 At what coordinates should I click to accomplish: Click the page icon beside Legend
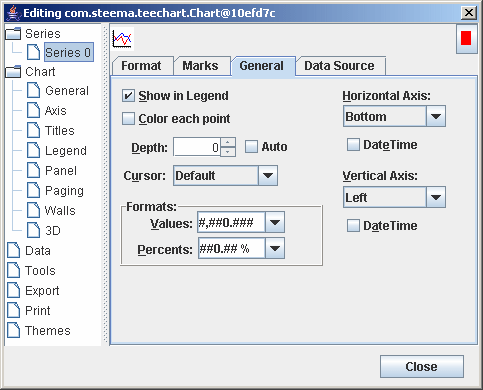coord(34,150)
